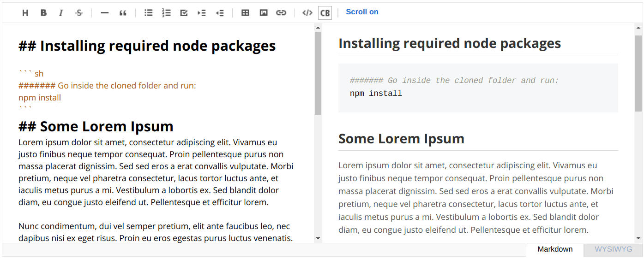Click the 'Nunc condimentum' paragraph in editor
The width and height of the screenshot is (644, 259).
[x=156, y=232]
